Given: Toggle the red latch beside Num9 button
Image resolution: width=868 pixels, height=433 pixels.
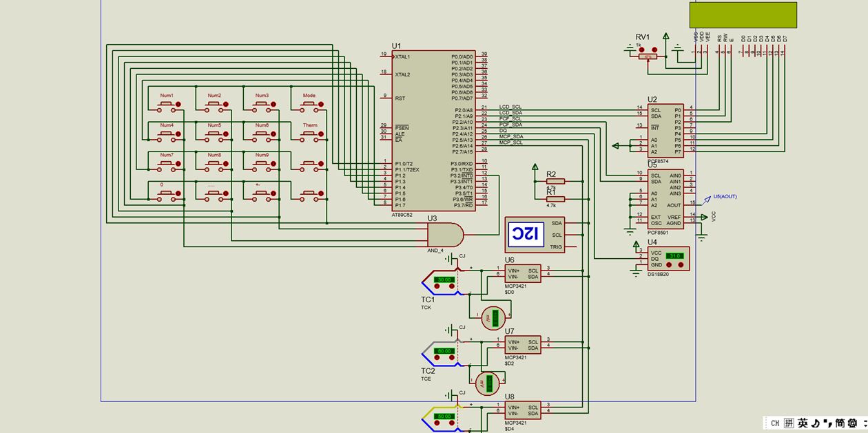Looking at the screenshot, I should coord(273,165).
